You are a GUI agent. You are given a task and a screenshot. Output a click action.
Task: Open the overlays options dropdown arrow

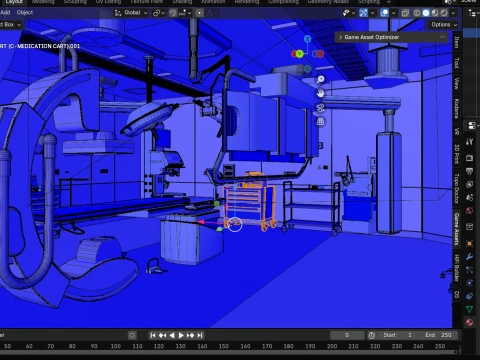394,13
